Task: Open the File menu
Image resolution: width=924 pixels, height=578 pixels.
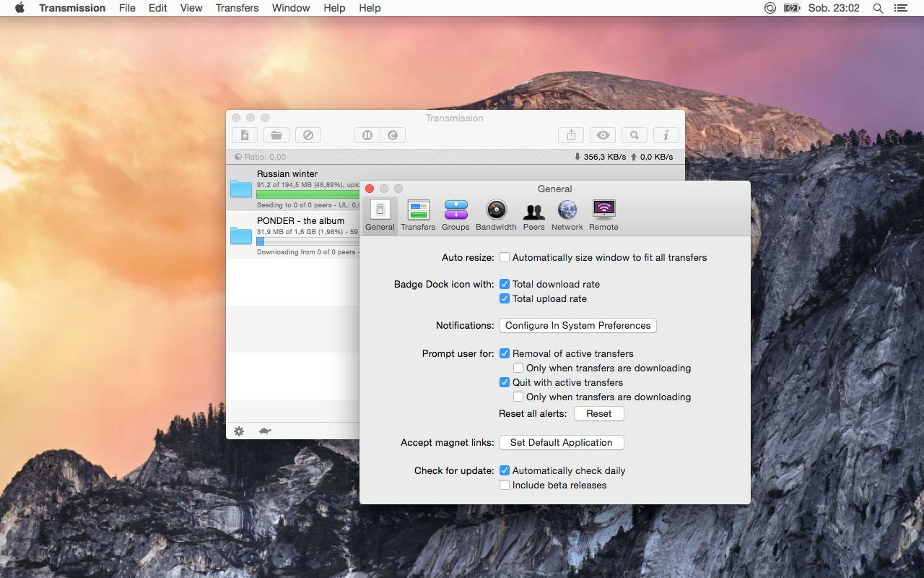Action: coord(127,8)
